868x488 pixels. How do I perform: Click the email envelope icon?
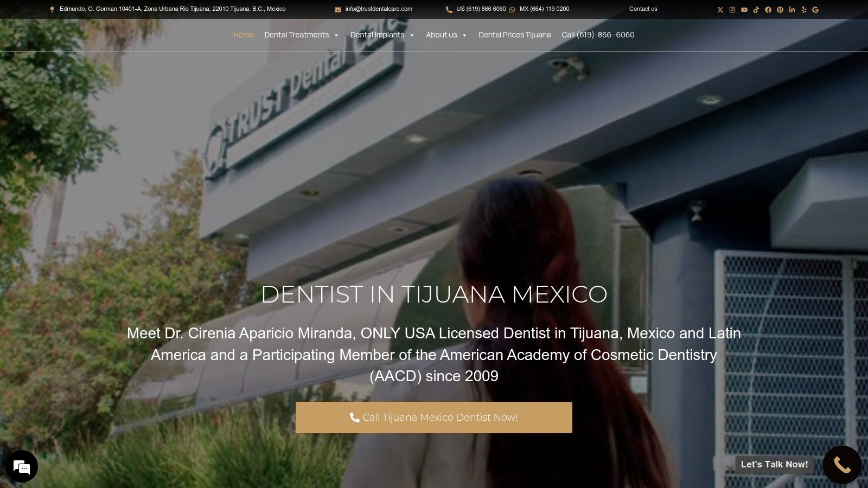click(x=337, y=9)
